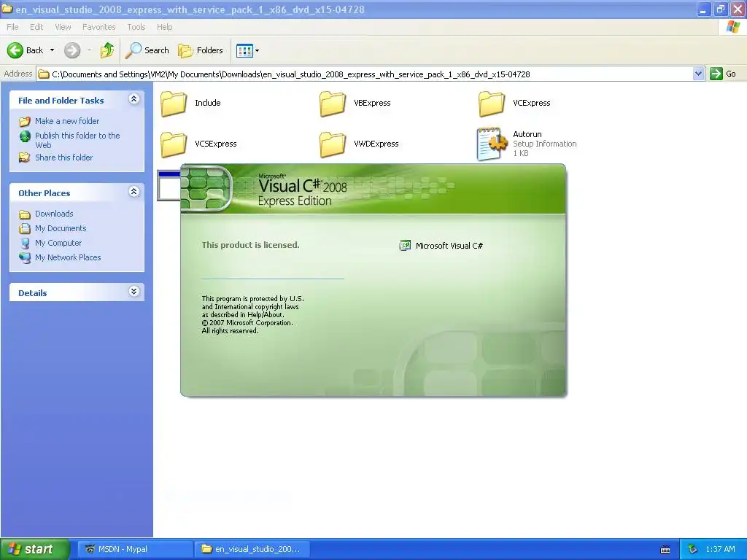Click the Share this folder icon
The image size is (747, 560).
(25, 157)
